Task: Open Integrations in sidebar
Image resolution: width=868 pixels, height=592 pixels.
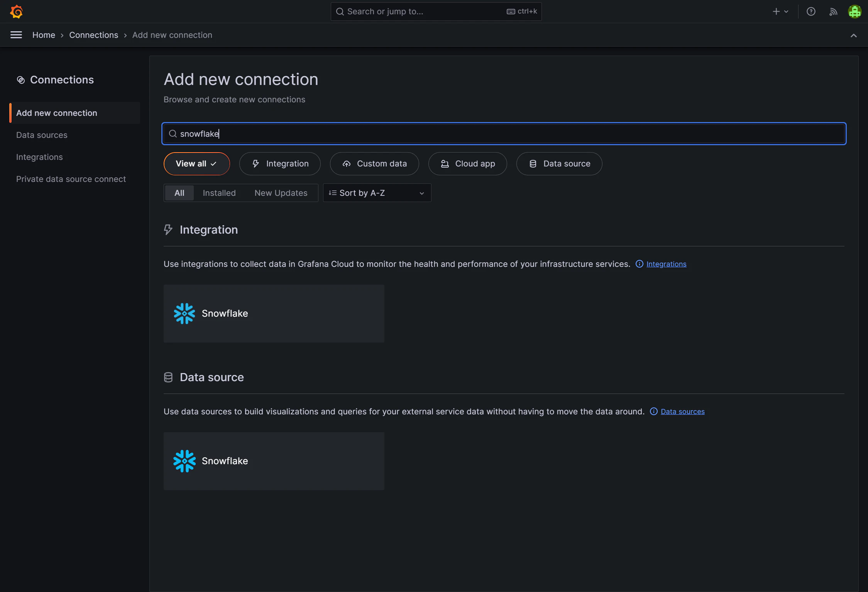Action: (x=39, y=157)
